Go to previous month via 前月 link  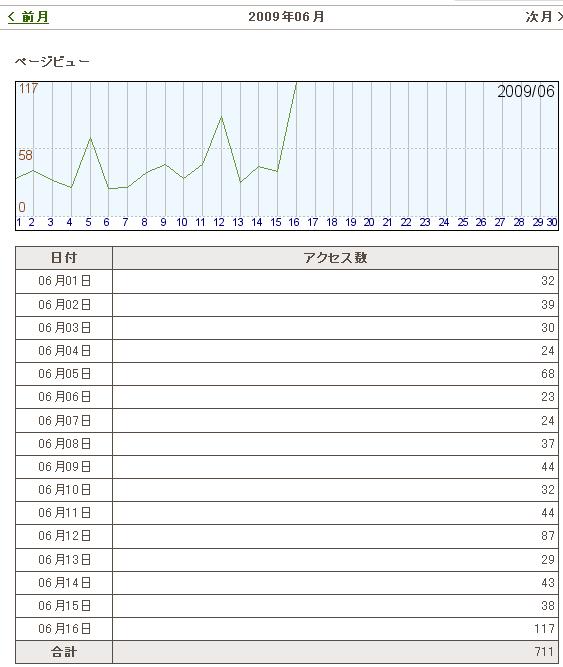(x=28, y=17)
